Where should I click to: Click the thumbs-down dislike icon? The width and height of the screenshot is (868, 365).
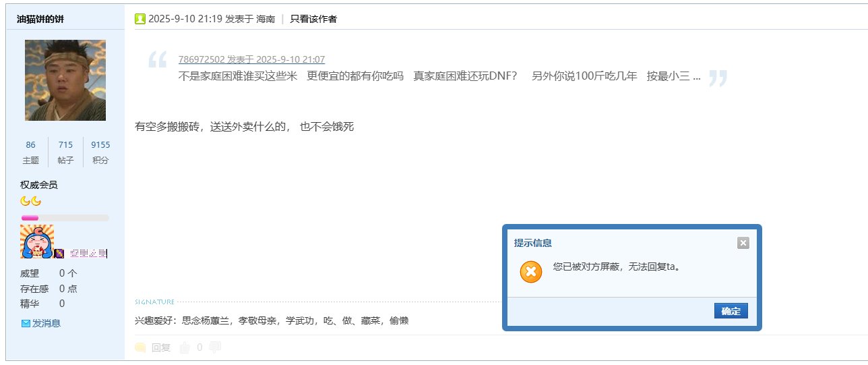216,347
